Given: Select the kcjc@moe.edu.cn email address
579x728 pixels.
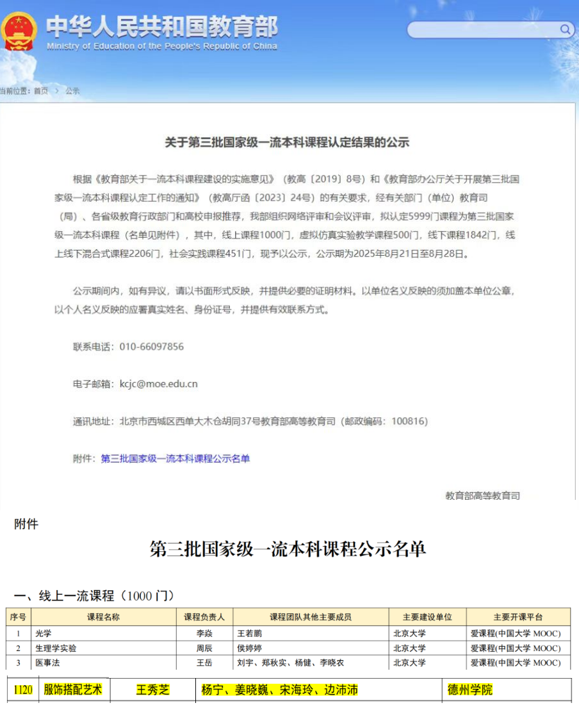Looking at the screenshot, I should [x=158, y=384].
